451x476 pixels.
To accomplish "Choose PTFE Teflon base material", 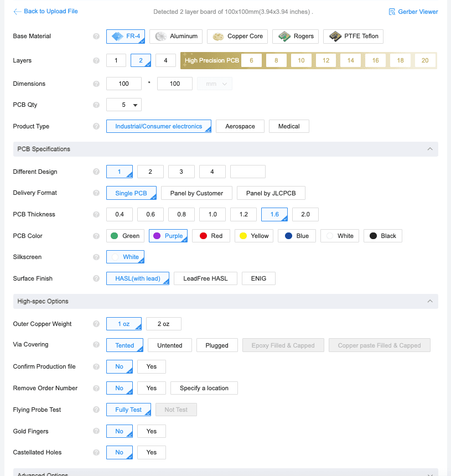I will coord(353,37).
